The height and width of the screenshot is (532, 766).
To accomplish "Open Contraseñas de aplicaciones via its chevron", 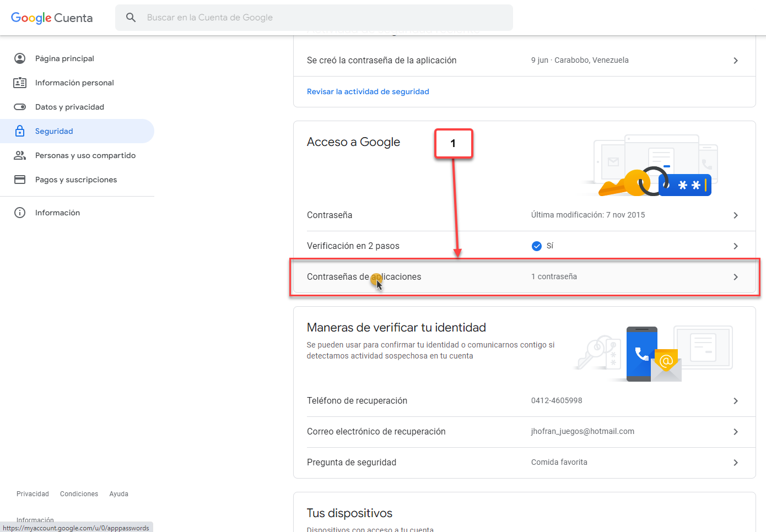I will (x=736, y=277).
